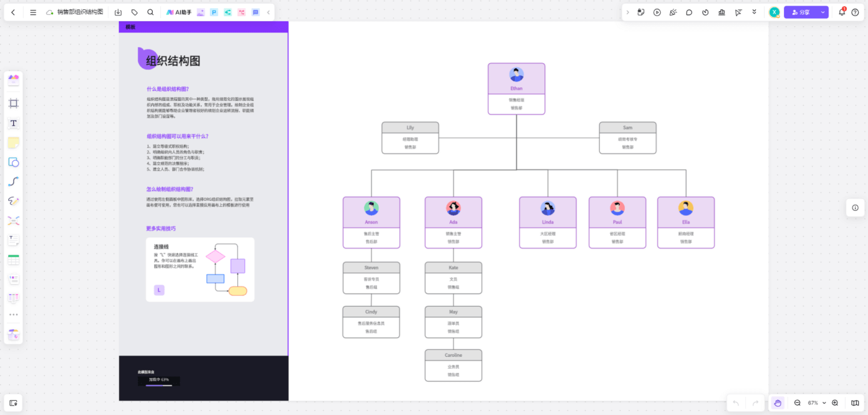Screen dimensions: 868x415
Task: Expand more tools double-chevron in top bar
Action: click(754, 12)
